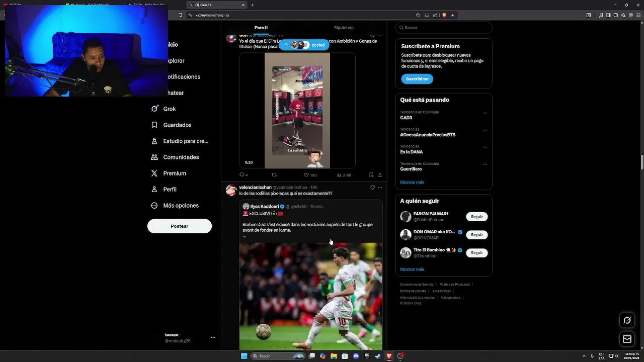This screenshot has height=362, width=644.
Task: Open Tito El Bambino profile avatar
Action: tap(406, 253)
